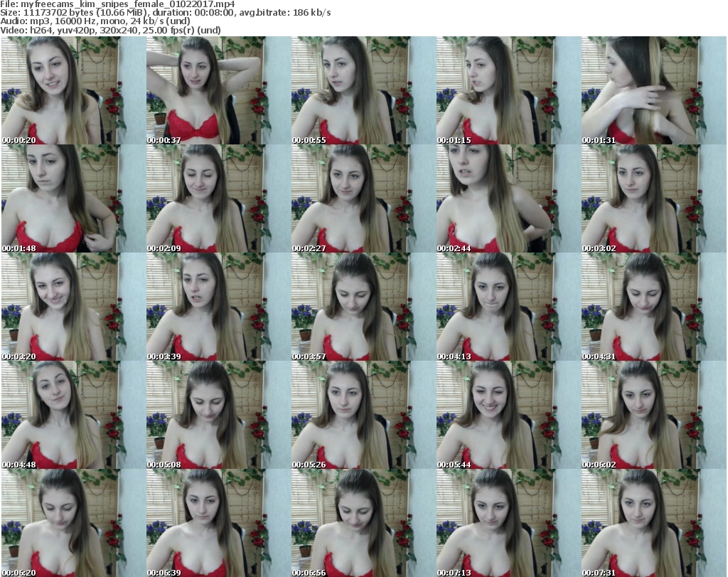Choose the frame marked 00:04:13
The height and width of the screenshot is (577, 728).
click(x=508, y=307)
